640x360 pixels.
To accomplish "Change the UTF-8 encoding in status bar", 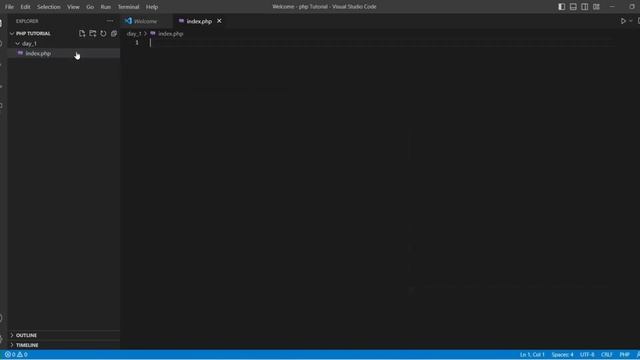I will coord(587,355).
